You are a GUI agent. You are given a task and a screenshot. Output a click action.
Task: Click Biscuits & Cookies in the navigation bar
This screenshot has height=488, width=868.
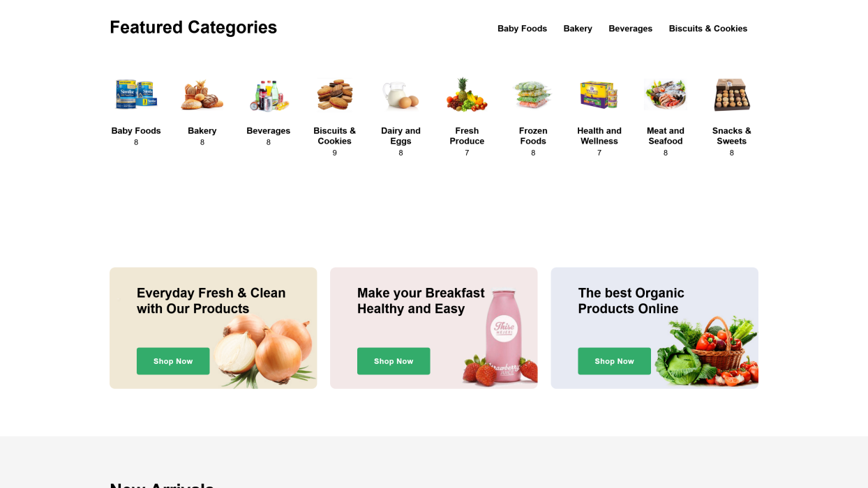click(708, 29)
